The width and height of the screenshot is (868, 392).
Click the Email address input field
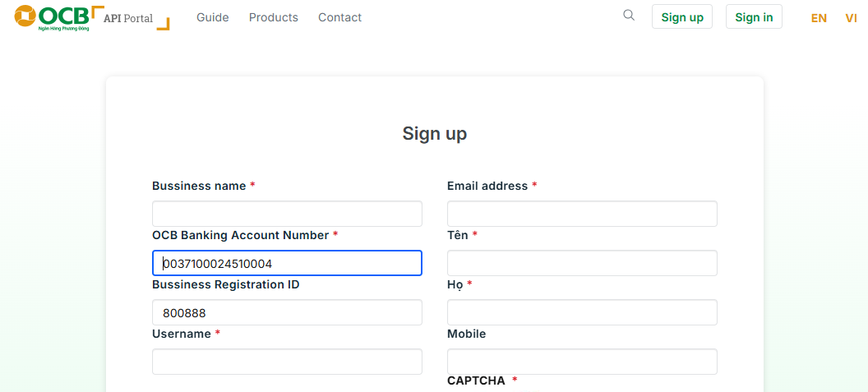point(582,214)
